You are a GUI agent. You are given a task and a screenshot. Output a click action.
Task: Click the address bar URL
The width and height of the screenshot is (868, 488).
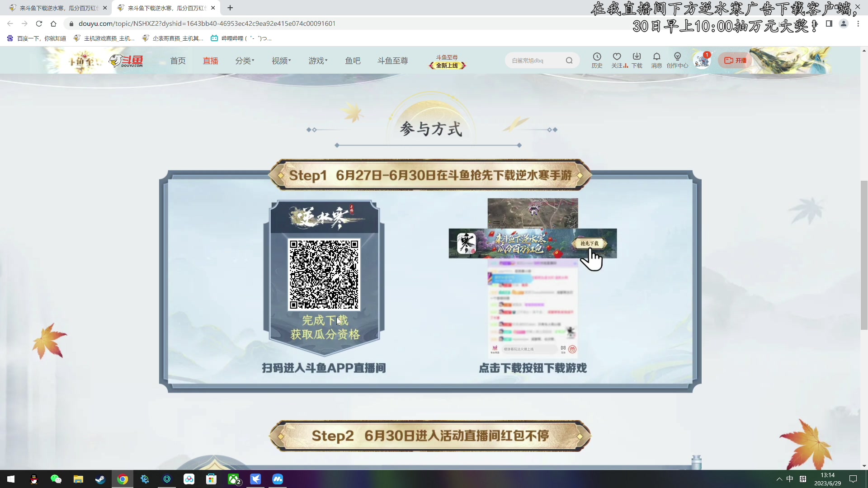[x=207, y=23]
